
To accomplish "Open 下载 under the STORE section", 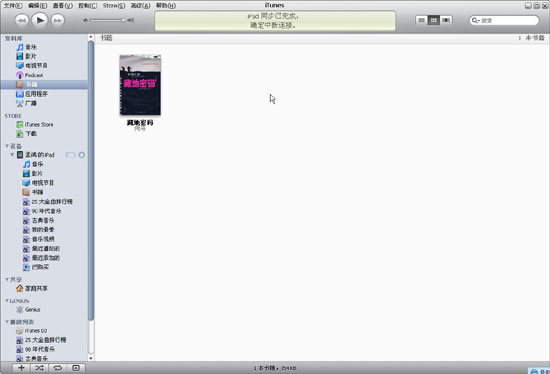I will coord(26,134).
